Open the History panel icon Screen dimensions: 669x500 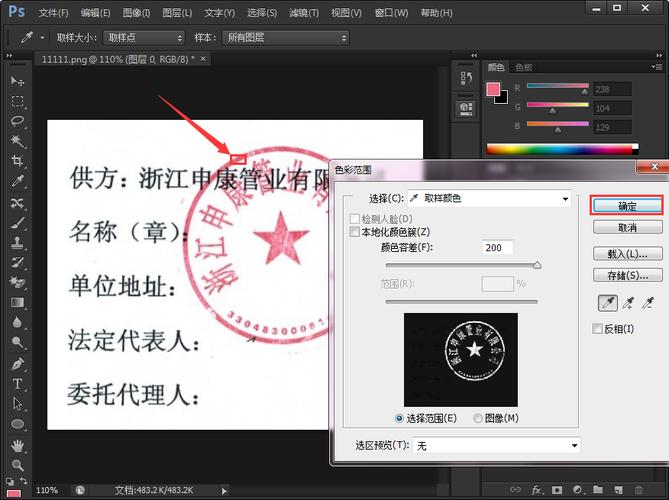pos(466,78)
